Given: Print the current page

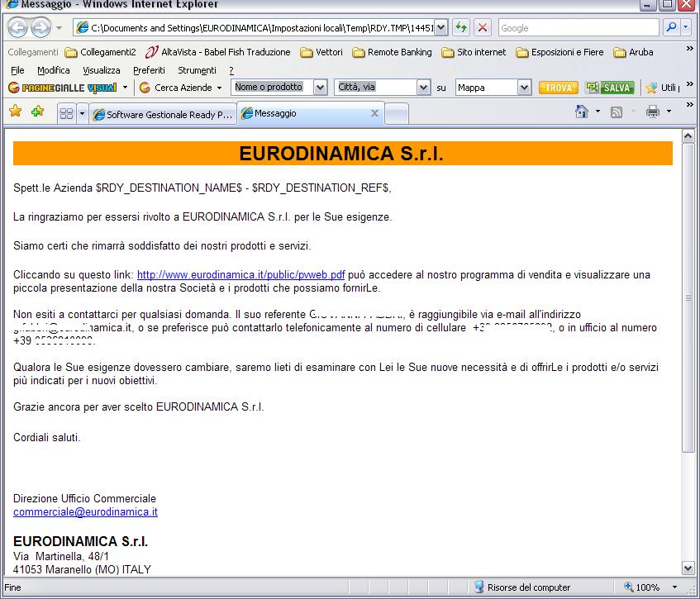Looking at the screenshot, I should [653, 112].
